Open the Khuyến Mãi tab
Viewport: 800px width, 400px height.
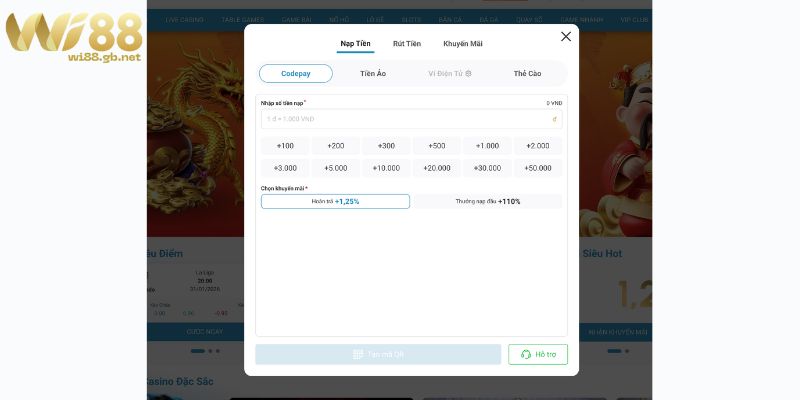coord(463,44)
